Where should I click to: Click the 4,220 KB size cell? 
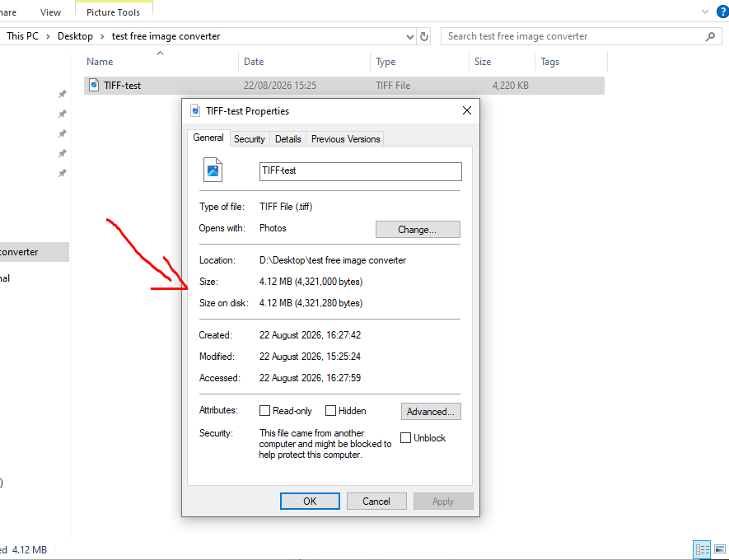[x=510, y=86]
